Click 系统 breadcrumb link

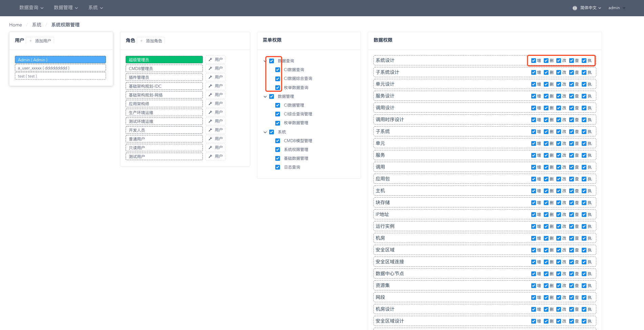tap(37, 25)
